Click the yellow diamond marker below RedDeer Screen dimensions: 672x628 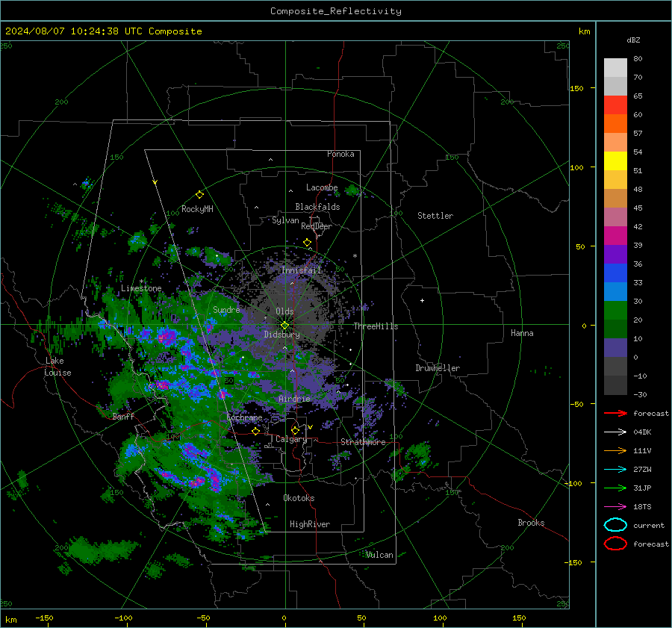pyautogui.click(x=307, y=243)
